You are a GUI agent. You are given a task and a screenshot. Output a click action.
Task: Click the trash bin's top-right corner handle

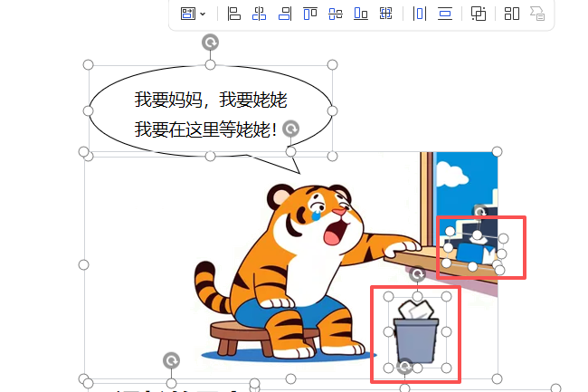point(446,297)
